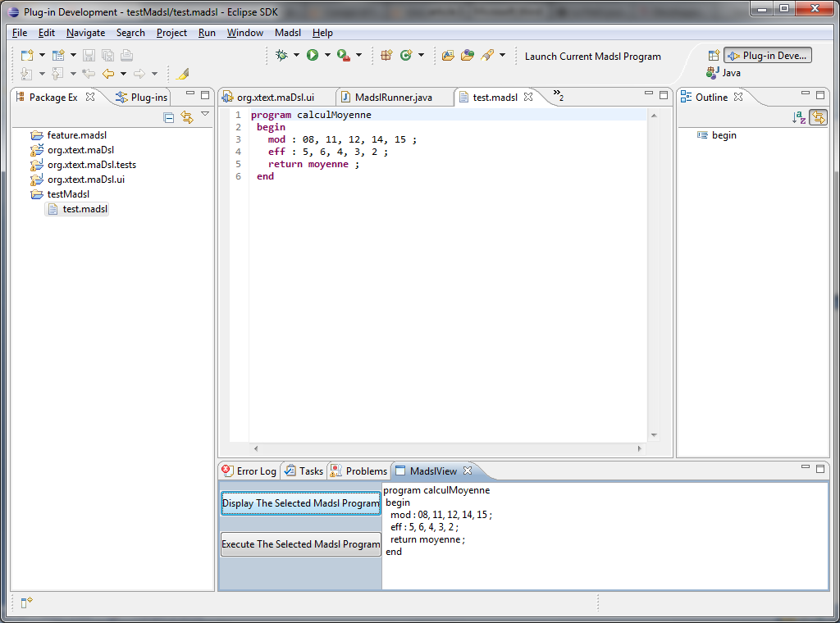This screenshot has width=840, height=623.
Task: Select test.madsl in the Package Explorer
Action: [x=84, y=209]
